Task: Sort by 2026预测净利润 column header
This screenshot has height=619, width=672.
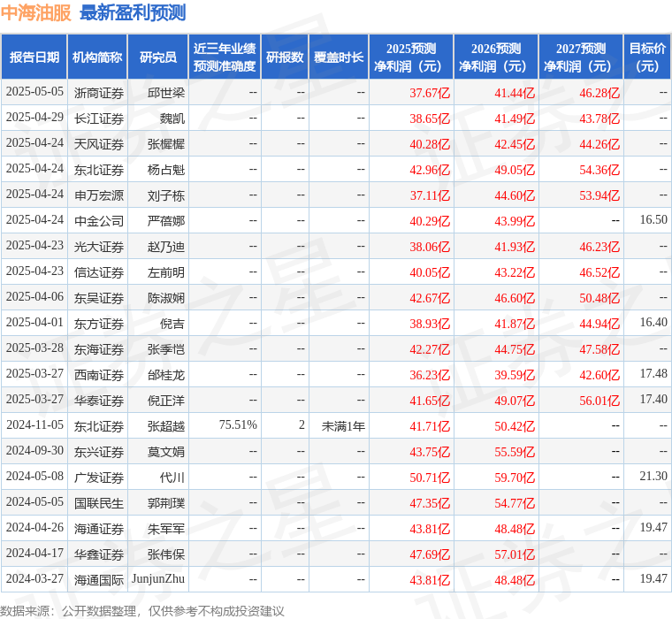Action: (496, 57)
